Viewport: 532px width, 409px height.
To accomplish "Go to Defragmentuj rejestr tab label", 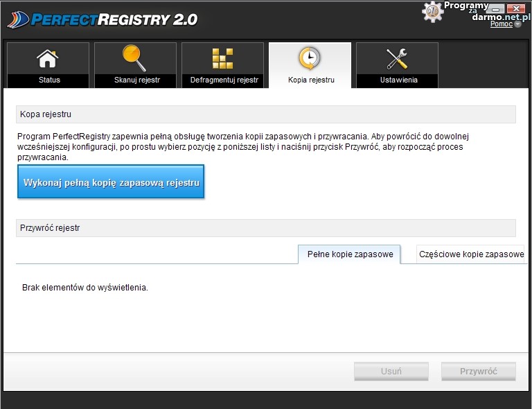I will tap(224, 80).
